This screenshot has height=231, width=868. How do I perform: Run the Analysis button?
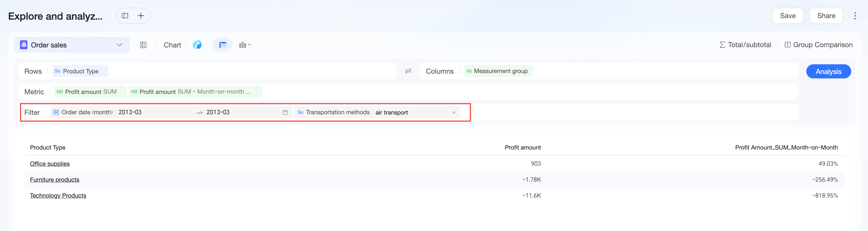click(x=828, y=71)
